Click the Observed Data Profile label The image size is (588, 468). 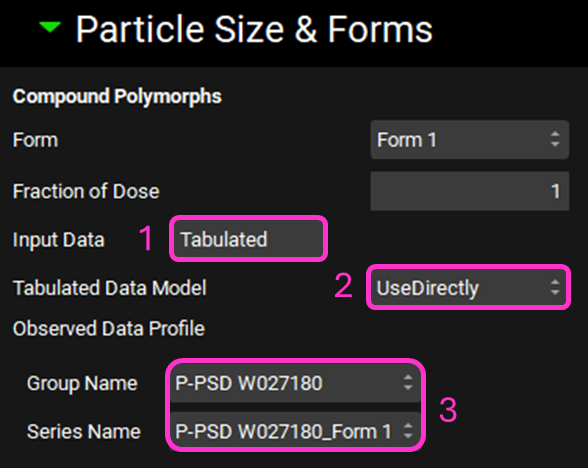tap(109, 328)
